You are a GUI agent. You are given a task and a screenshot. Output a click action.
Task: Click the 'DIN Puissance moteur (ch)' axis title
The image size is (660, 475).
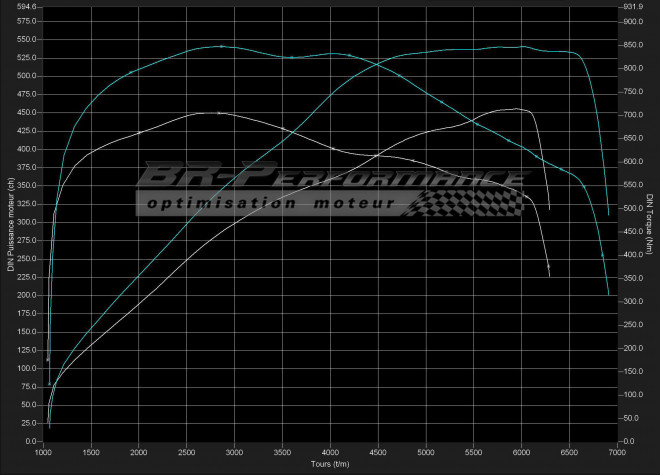11,221
